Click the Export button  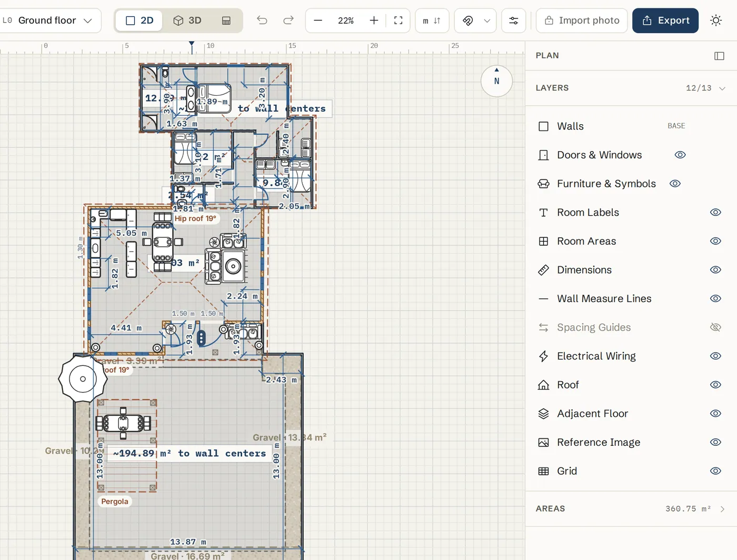pyautogui.click(x=665, y=21)
